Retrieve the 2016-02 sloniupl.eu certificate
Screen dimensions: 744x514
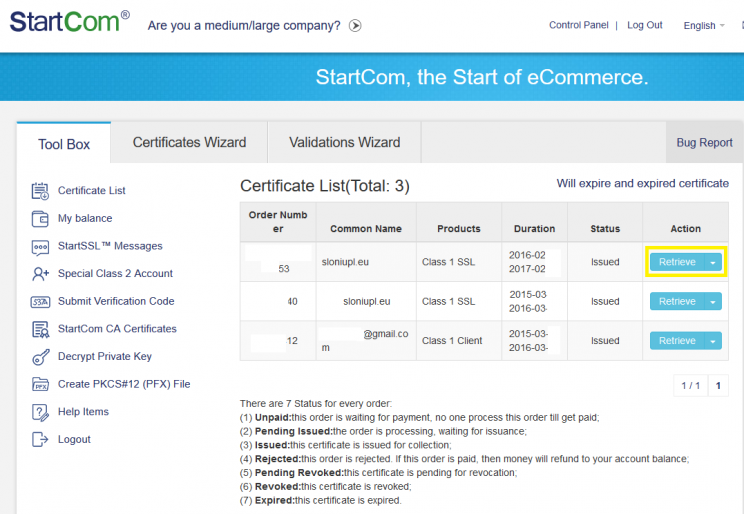[x=677, y=262]
